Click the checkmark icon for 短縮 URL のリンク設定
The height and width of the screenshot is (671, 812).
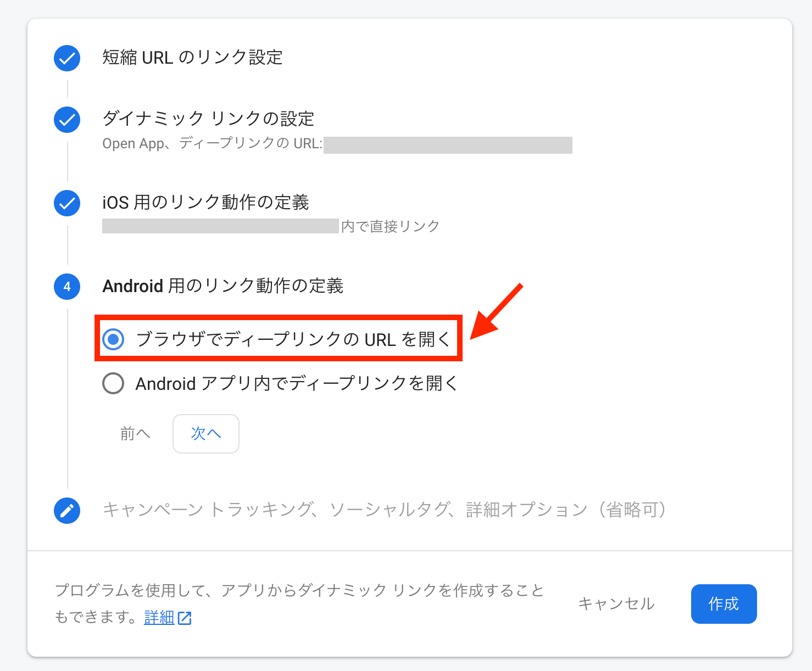[x=67, y=58]
